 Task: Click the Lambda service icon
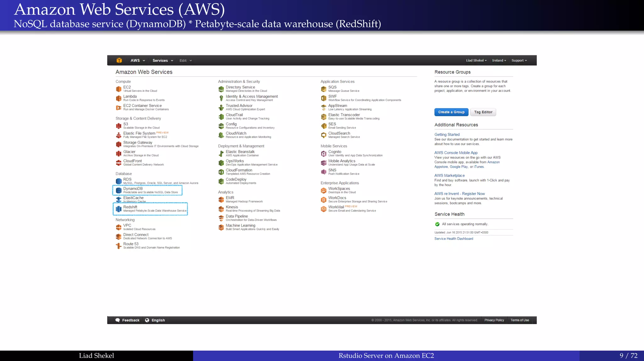pos(119,98)
